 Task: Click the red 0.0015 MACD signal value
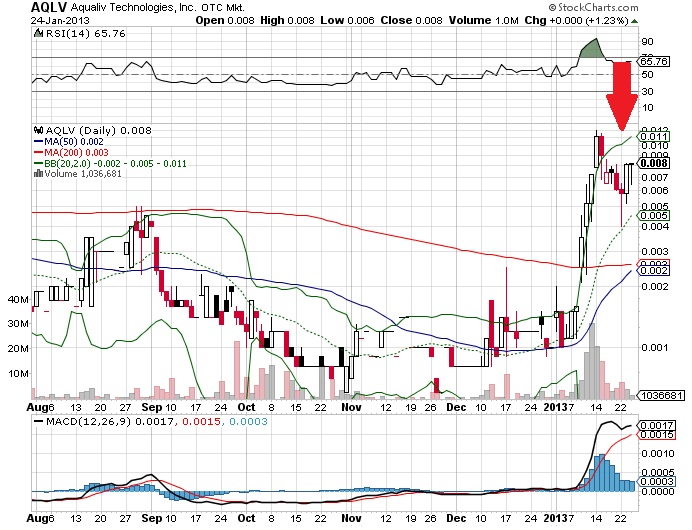[x=201, y=422]
